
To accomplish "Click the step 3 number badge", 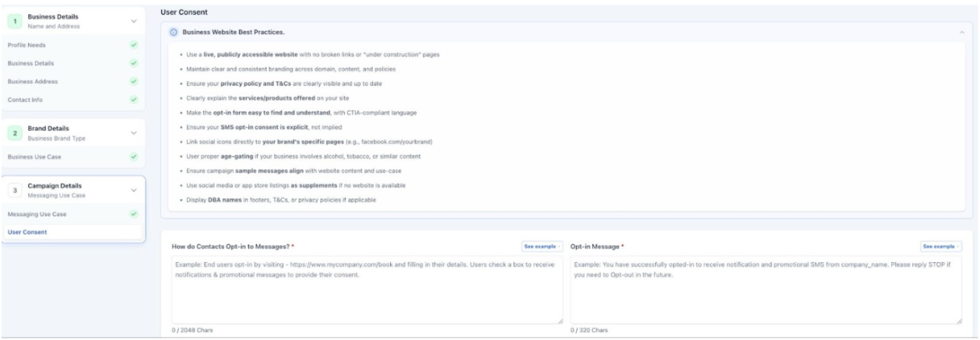I will tap(13, 191).
